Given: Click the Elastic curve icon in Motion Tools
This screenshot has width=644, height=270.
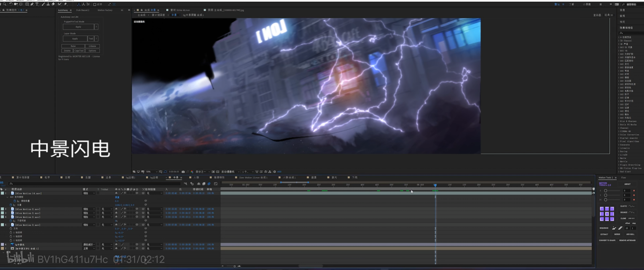Looking at the screenshot, I should tap(632, 206).
